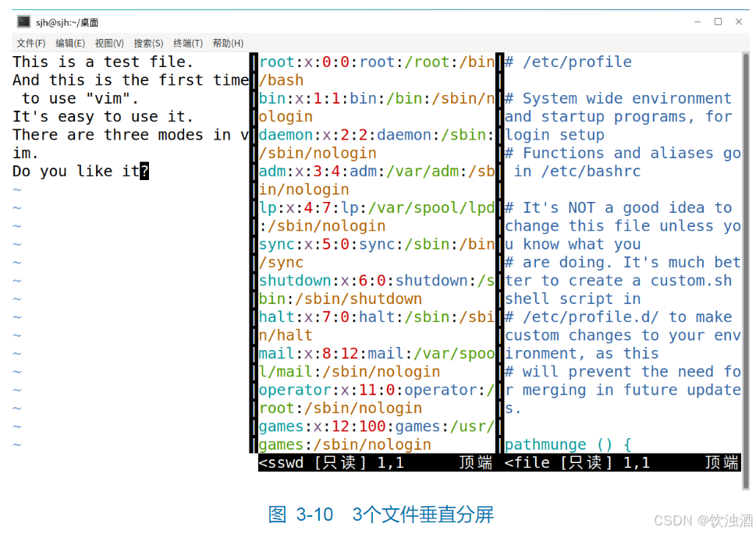Click the line "And this is the first time"
The width and height of the screenshot is (756, 534).
point(130,80)
